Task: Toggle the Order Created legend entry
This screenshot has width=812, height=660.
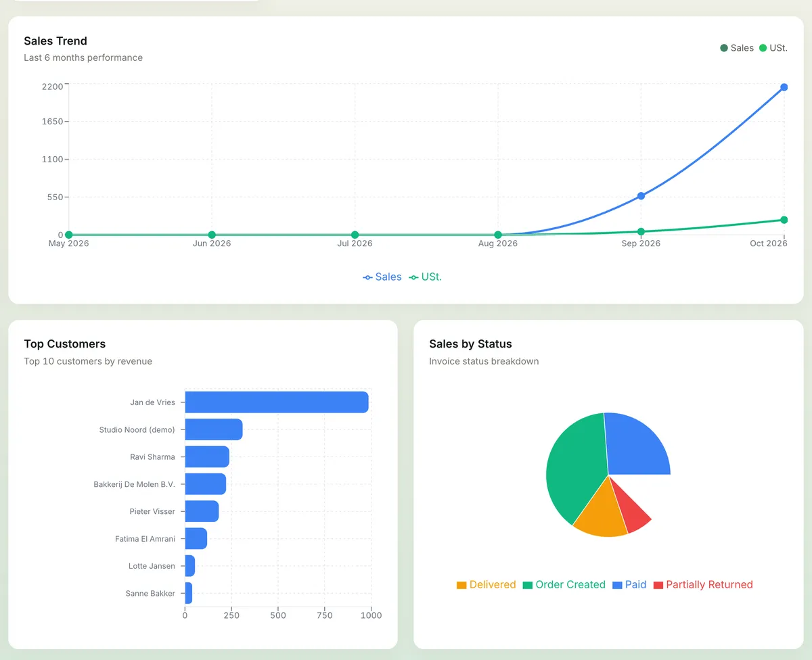Action: tap(564, 585)
